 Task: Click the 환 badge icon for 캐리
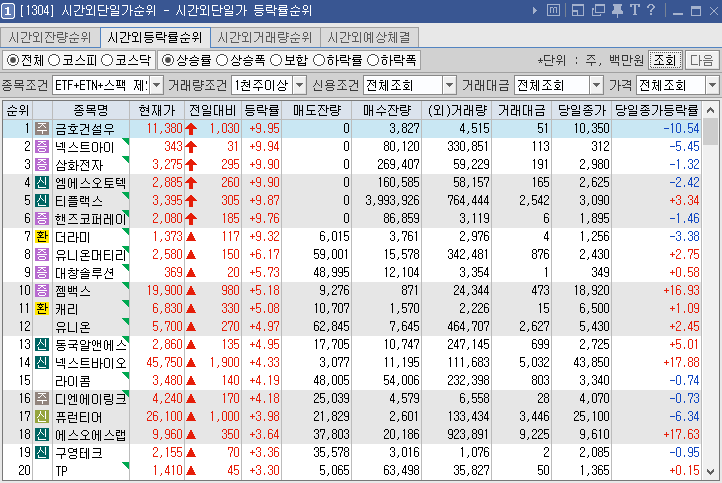tap(42, 308)
